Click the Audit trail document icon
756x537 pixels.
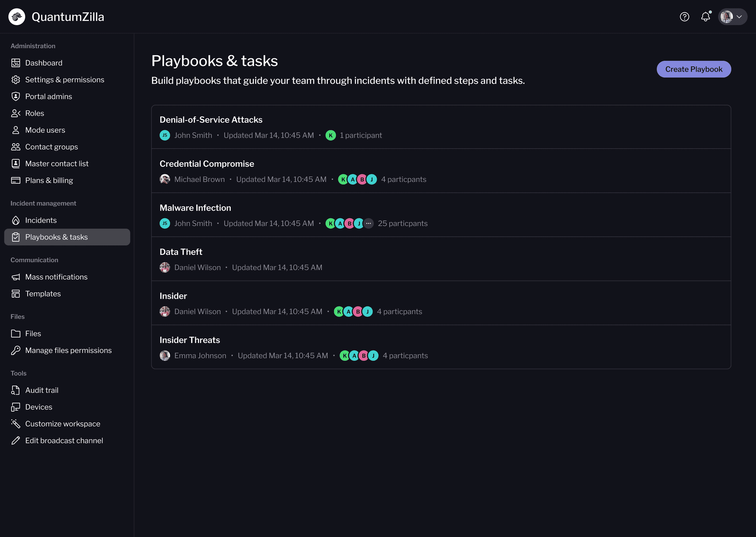[x=16, y=390]
